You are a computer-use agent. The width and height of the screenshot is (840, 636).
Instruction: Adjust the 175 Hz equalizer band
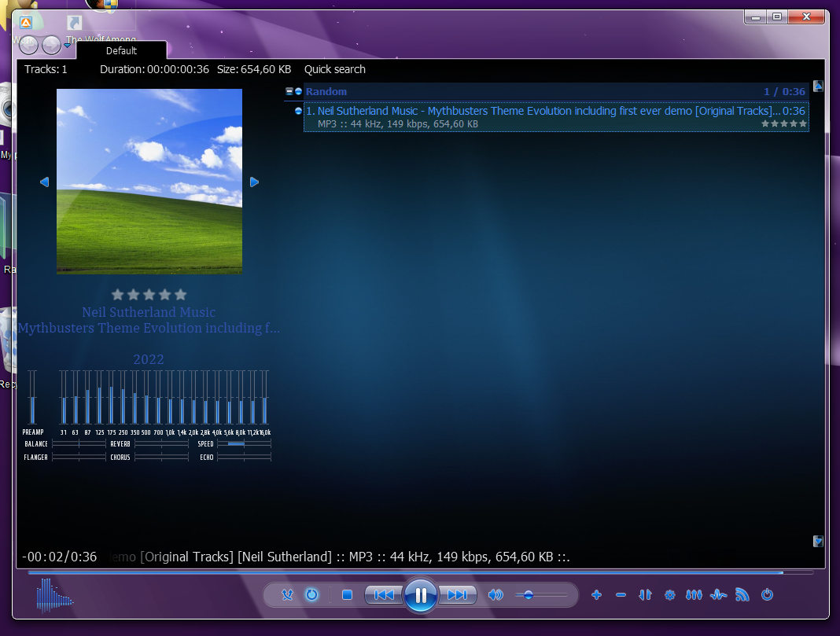(x=111, y=397)
